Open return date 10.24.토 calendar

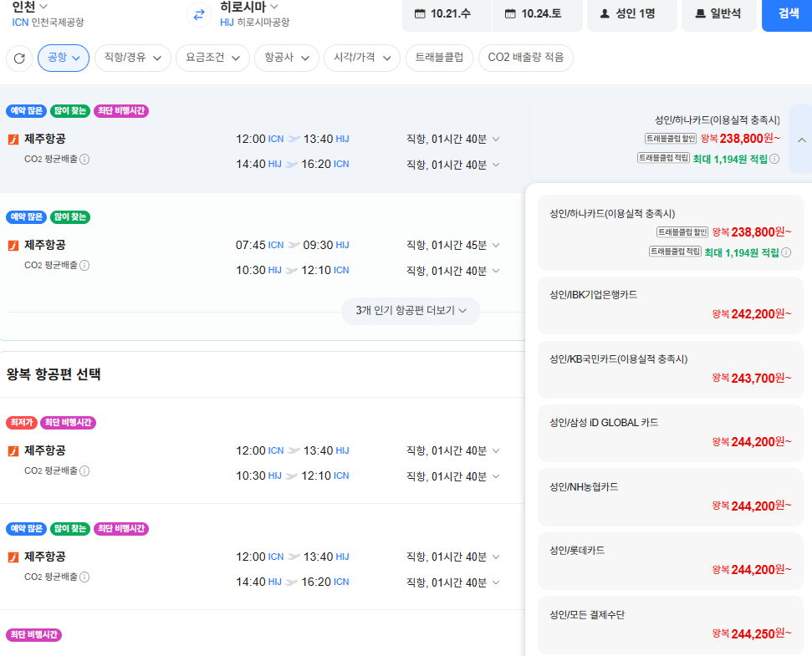click(537, 14)
